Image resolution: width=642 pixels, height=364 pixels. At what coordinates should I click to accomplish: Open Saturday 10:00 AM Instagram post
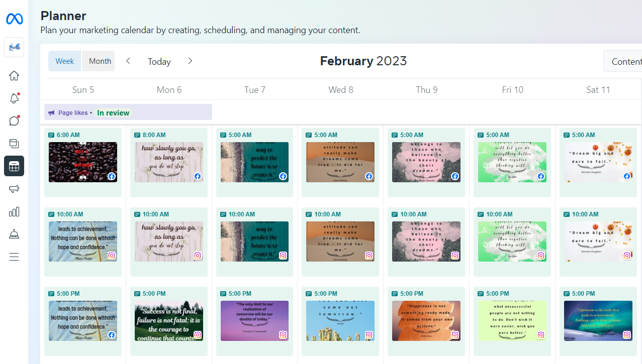598,241
